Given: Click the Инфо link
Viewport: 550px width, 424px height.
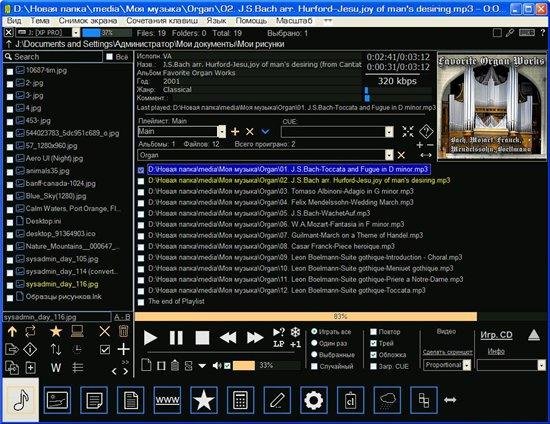Looking at the screenshot, I should pyautogui.click(x=496, y=351).
